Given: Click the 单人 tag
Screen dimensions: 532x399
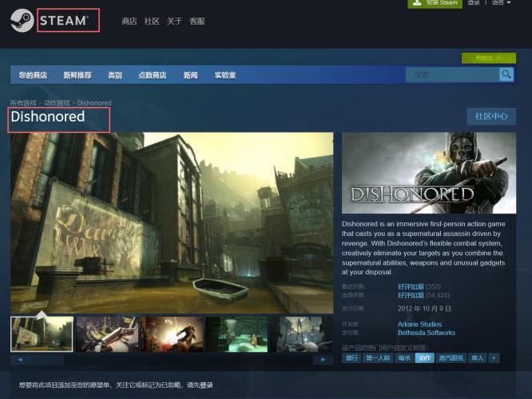Looking at the screenshot, I should coord(478,358).
